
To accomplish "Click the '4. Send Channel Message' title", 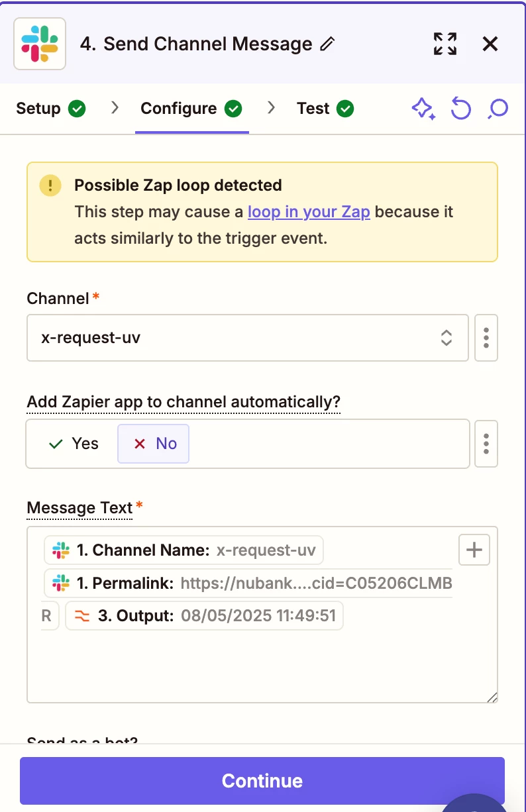I will pos(196,44).
